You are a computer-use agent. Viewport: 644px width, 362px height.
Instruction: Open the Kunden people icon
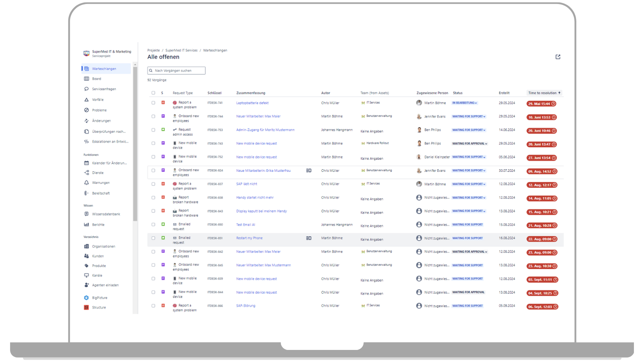coord(86,256)
